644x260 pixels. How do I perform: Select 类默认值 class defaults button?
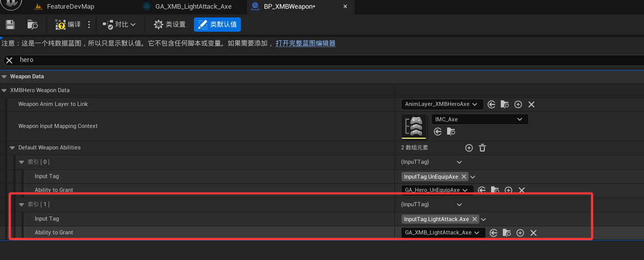(217, 24)
